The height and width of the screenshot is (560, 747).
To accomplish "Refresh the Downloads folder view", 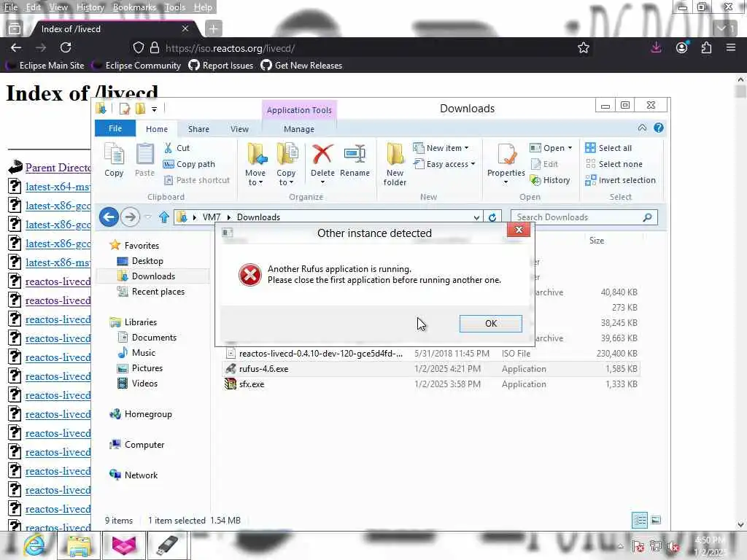I will (x=492, y=217).
